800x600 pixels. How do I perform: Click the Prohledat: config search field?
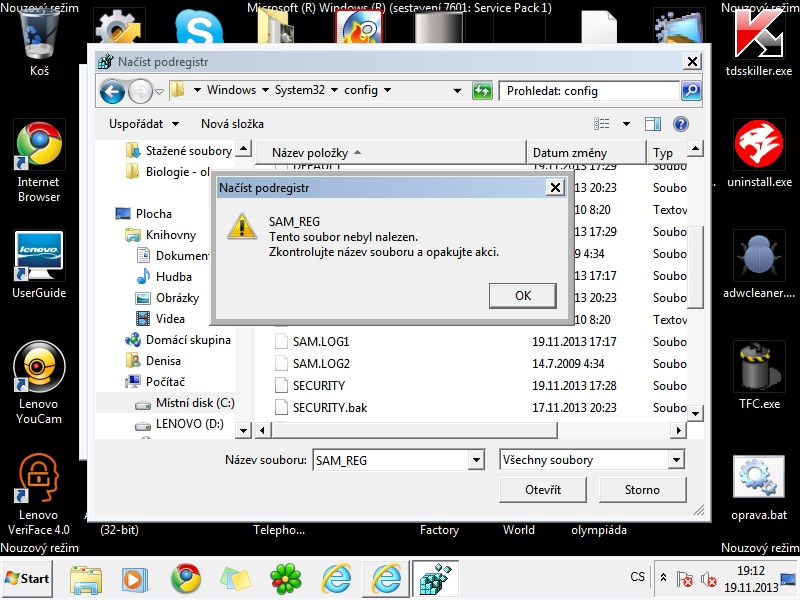588,91
